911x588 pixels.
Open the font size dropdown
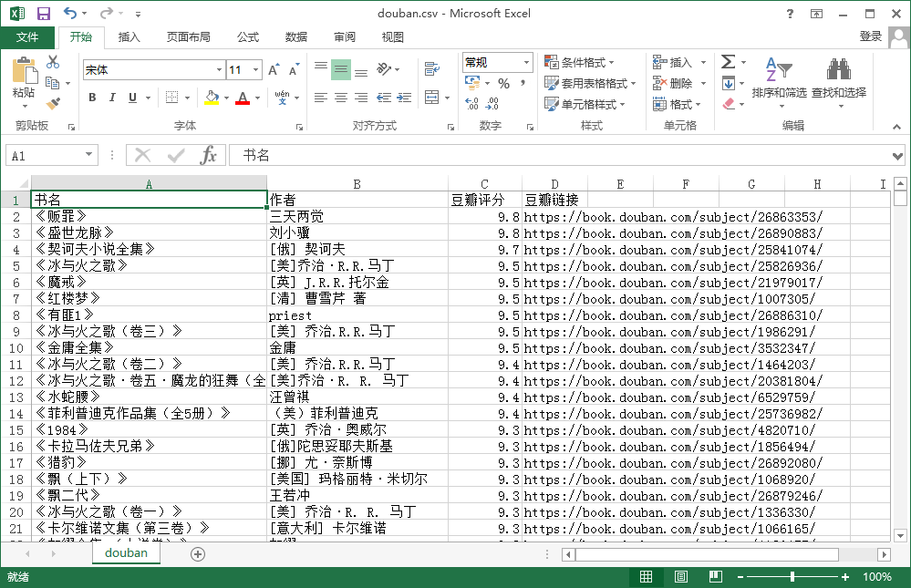tap(255, 69)
